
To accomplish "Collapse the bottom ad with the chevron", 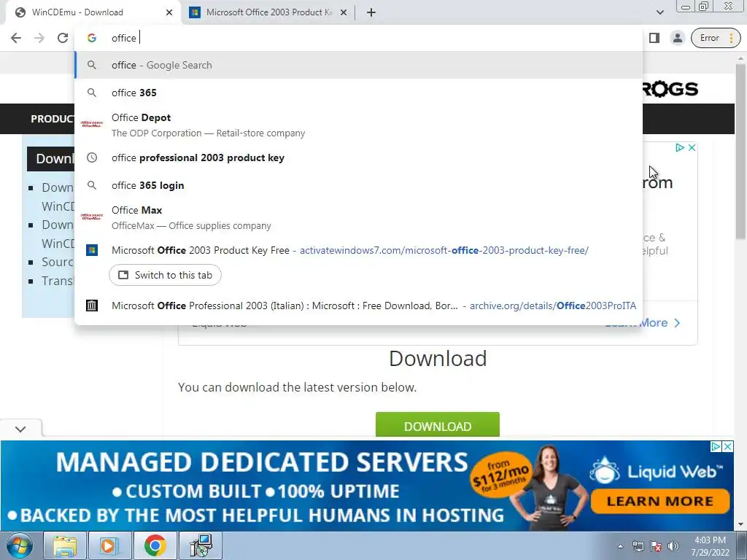I will tap(20, 429).
